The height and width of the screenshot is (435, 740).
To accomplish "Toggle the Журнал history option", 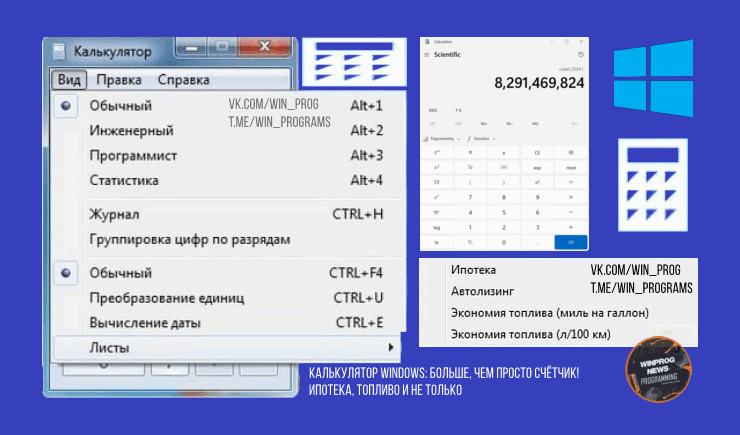I will 228,214.
